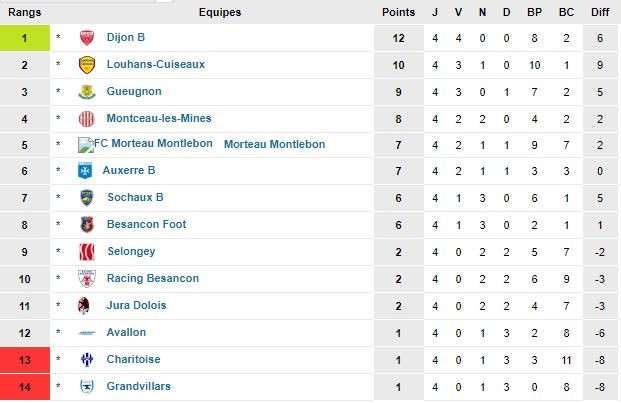The height and width of the screenshot is (403, 621).
Task: Click the Selongey red logo
Action: point(87,252)
